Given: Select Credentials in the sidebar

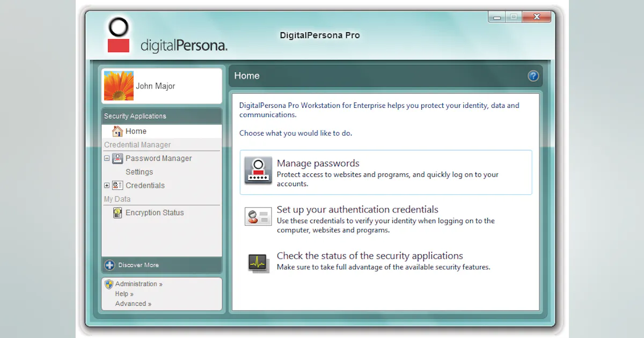Looking at the screenshot, I should pyautogui.click(x=145, y=185).
